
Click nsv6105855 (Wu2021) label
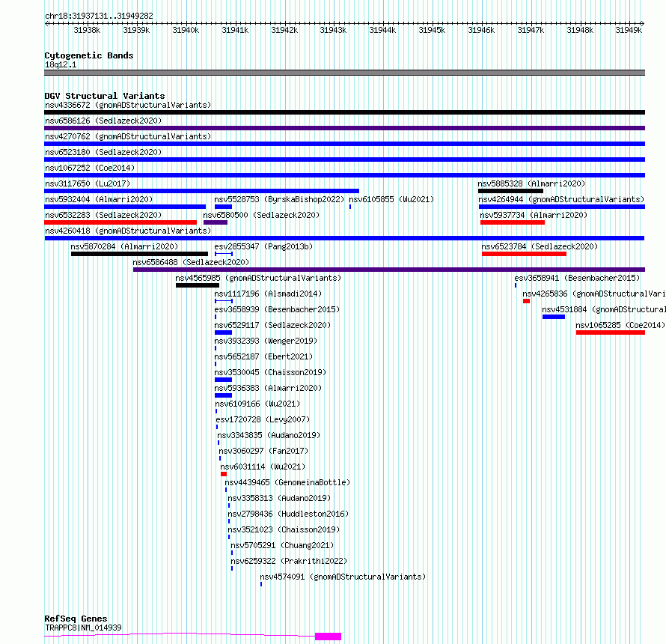click(391, 199)
